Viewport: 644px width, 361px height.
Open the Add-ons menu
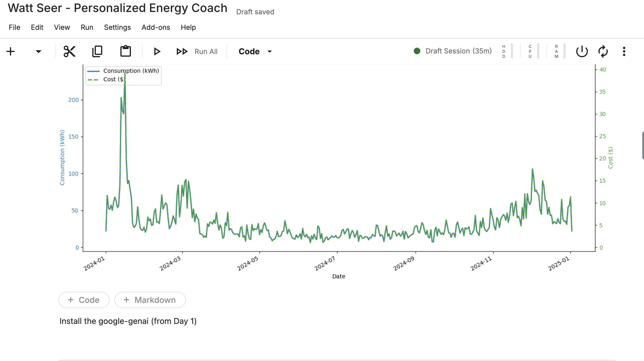(x=156, y=27)
